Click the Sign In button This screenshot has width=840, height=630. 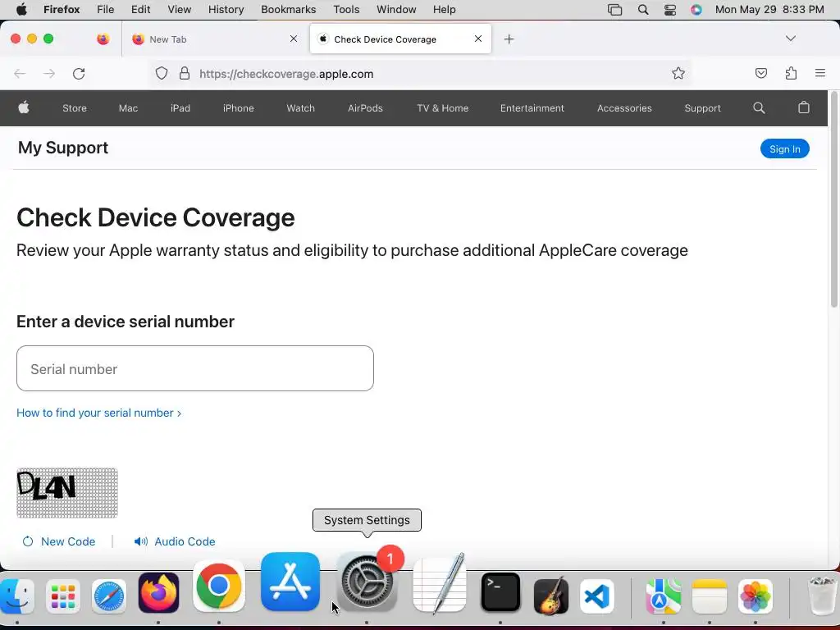pos(784,149)
